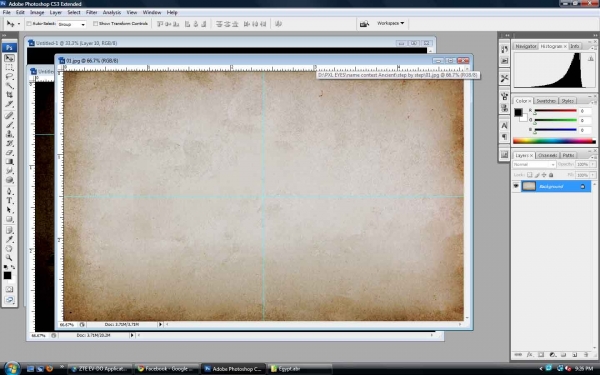The height and width of the screenshot is (375, 600).
Task: Select the Gradient tool
Action: 9,161
